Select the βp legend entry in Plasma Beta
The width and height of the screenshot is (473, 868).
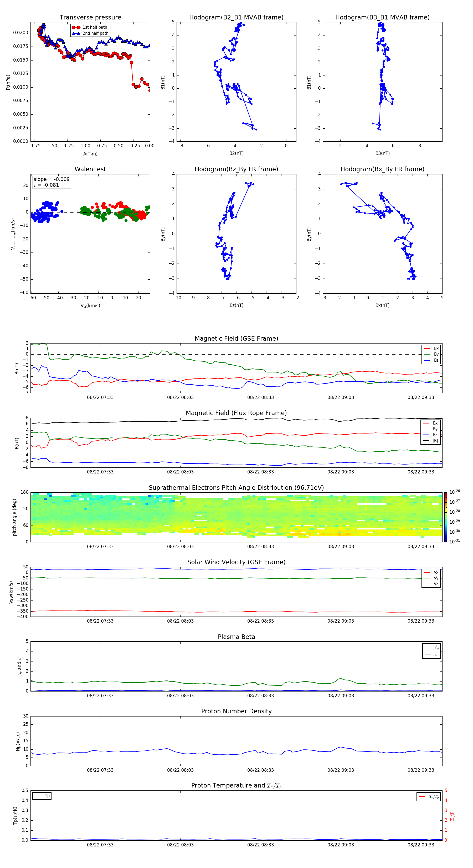(432, 647)
